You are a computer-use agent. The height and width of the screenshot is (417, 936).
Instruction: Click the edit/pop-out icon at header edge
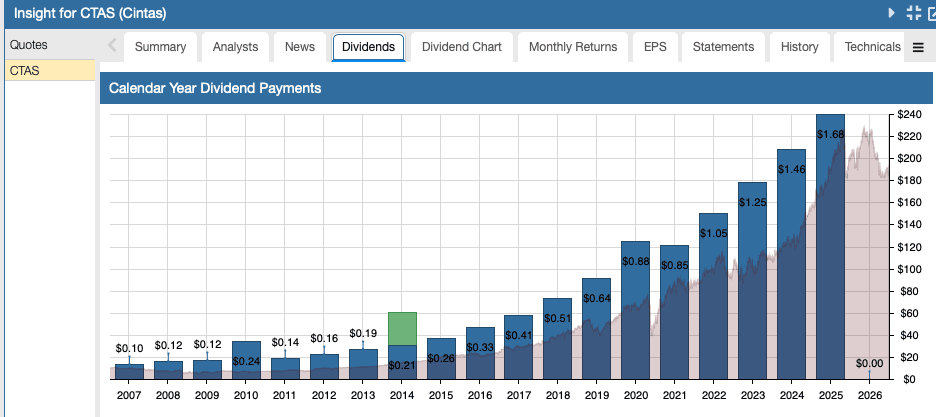(931, 13)
